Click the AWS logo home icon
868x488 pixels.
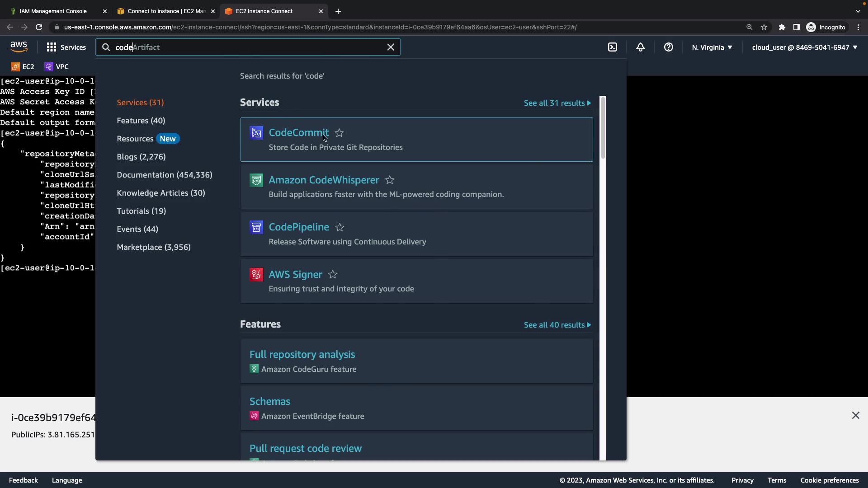click(19, 47)
